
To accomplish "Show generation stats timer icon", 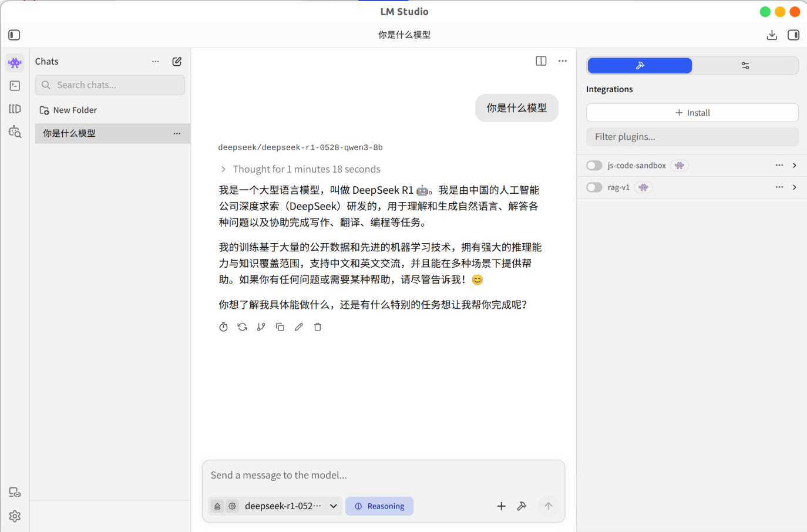I will tap(223, 327).
